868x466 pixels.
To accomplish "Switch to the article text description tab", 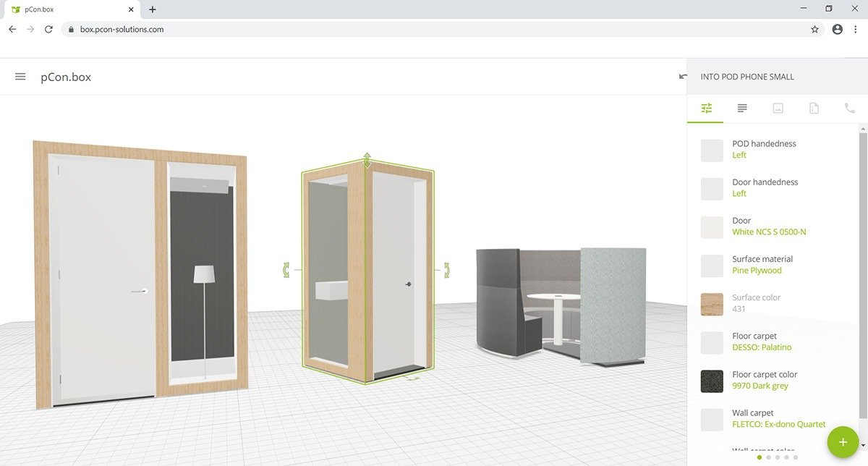I will (x=742, y=108).
